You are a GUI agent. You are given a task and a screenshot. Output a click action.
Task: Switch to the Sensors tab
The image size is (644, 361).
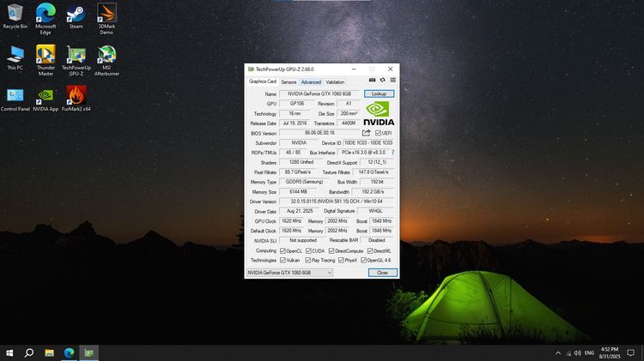coord(289,82)
